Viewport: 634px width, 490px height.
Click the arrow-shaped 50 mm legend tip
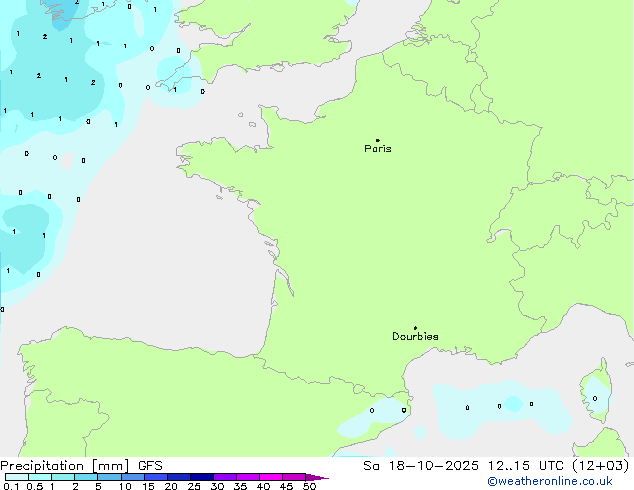[317, 477]
